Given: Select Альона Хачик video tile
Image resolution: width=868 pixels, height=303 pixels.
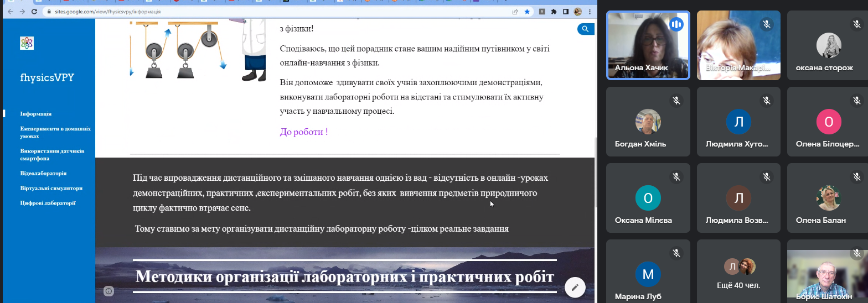Looking at the screenshot, I should pyautogui.click(x=648, y=45).
